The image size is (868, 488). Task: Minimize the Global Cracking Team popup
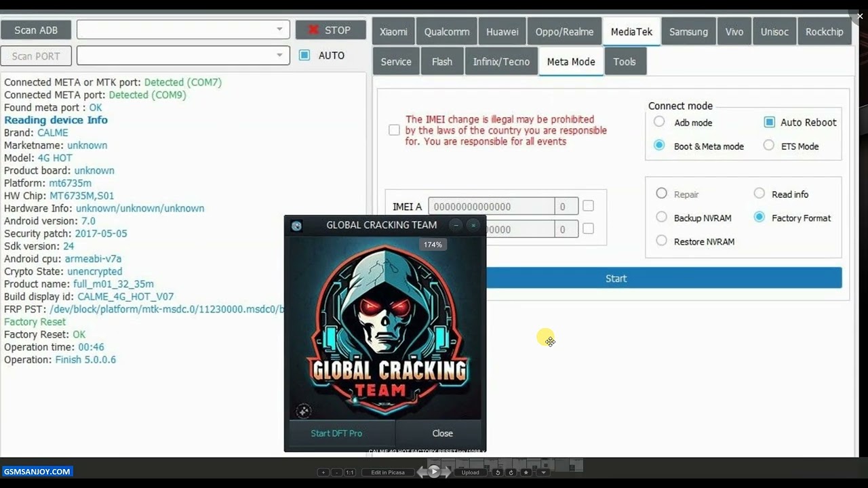pyautogui.click(x=456, y=225)
